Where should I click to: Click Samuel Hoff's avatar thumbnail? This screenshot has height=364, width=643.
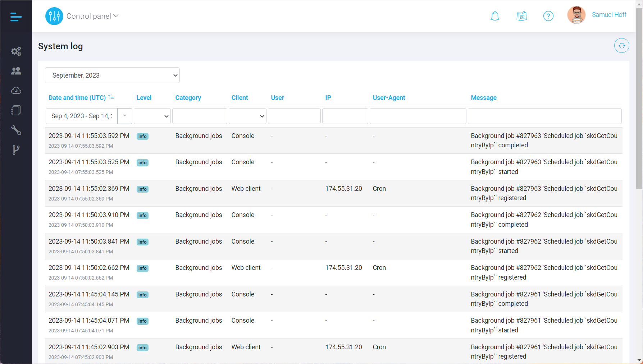(x=576, y=15)
